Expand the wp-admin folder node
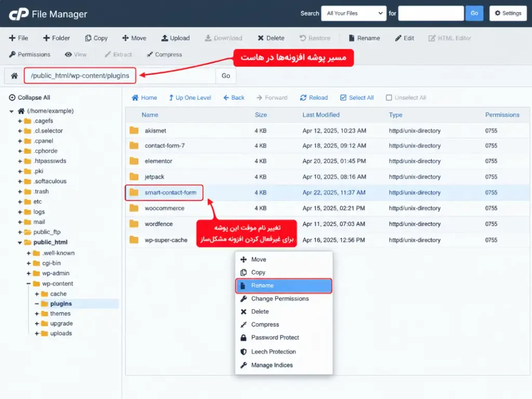The height and width of the screenshot is (399, 532). pyautogui.click(x=29, y=273)
